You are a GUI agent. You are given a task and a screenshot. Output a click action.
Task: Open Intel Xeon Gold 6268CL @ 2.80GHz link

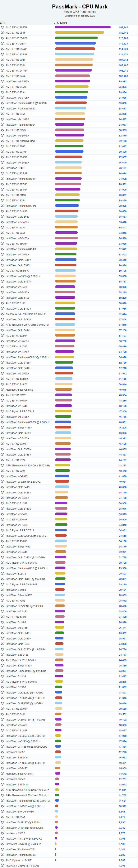click(x=26, y=536)
